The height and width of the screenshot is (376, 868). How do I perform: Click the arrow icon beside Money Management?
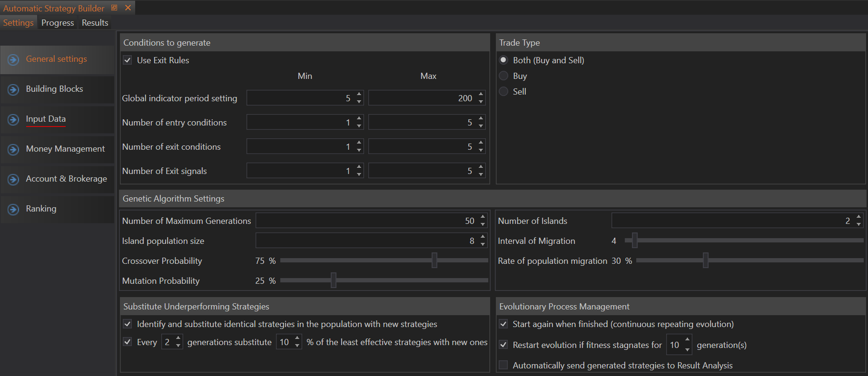[x=13, y=149]
